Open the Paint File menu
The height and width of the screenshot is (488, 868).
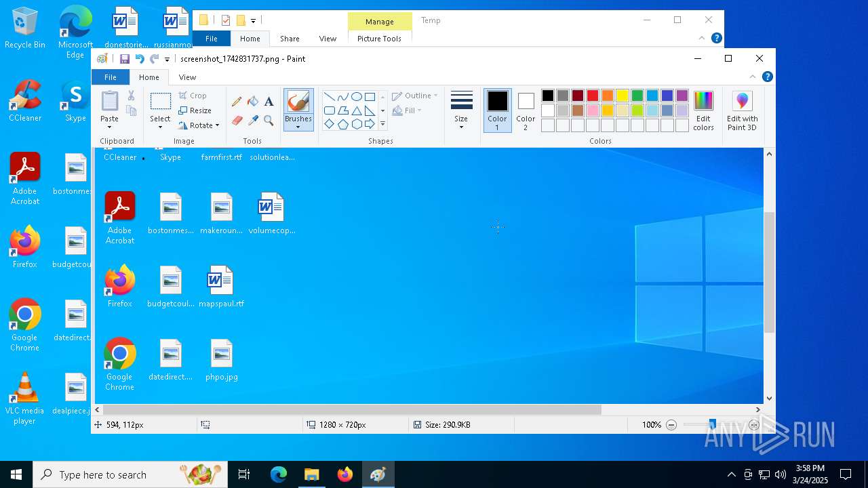pos(110,77)
